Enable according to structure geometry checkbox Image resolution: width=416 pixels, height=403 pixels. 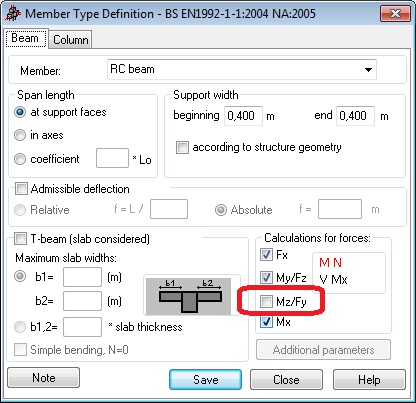click(x=182, y=147)
